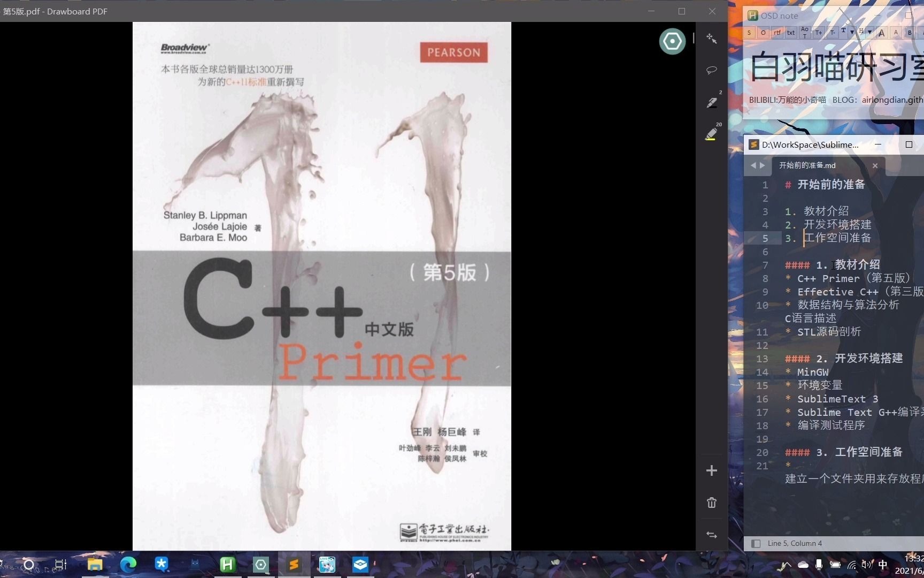The width and height of the screenshot is (924, 578).
Task: Open Windows search circle on taskbar
Action: click(29, 565)
